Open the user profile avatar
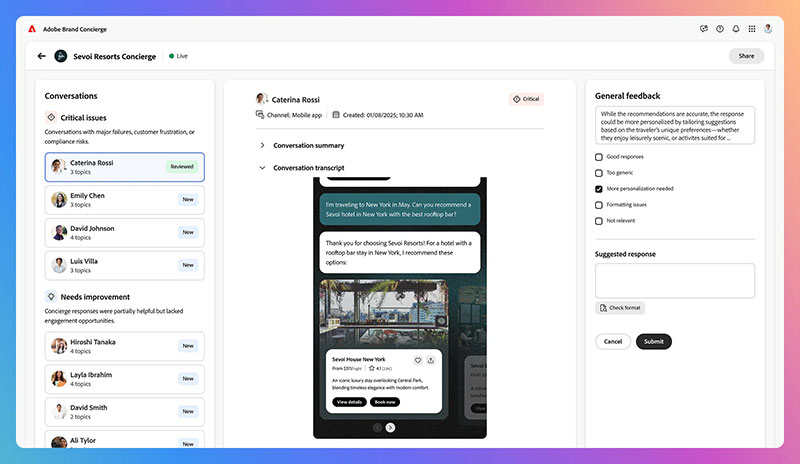 click(768, 29)
